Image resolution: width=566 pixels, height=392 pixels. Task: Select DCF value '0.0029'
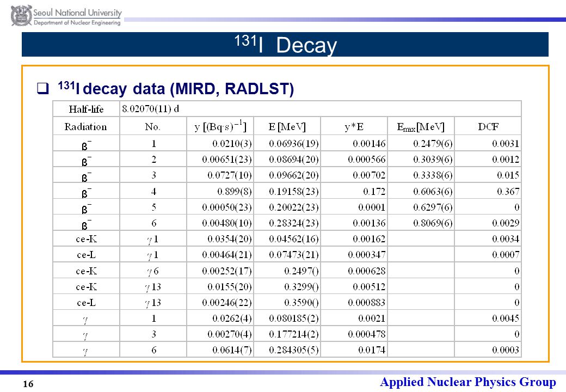pos(506,223)
